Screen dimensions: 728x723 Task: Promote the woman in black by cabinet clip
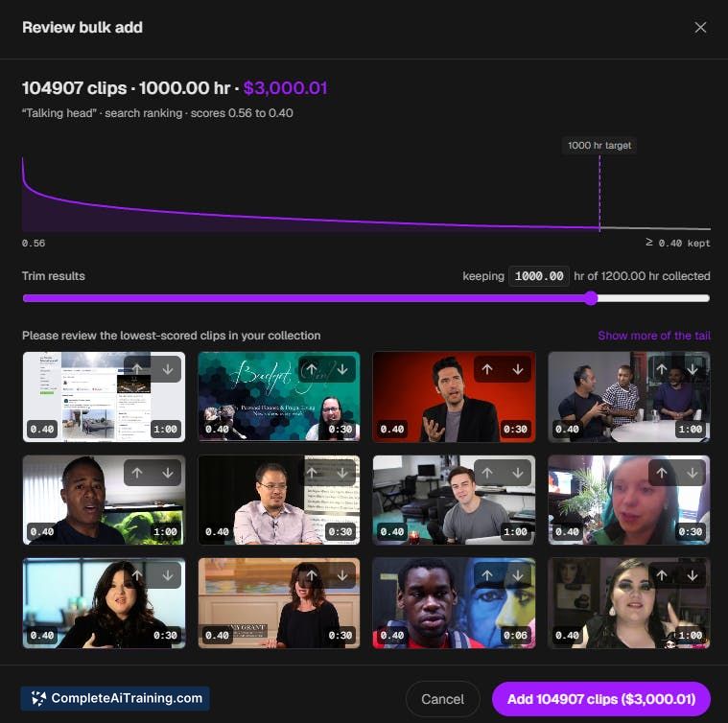coord(312,575)
